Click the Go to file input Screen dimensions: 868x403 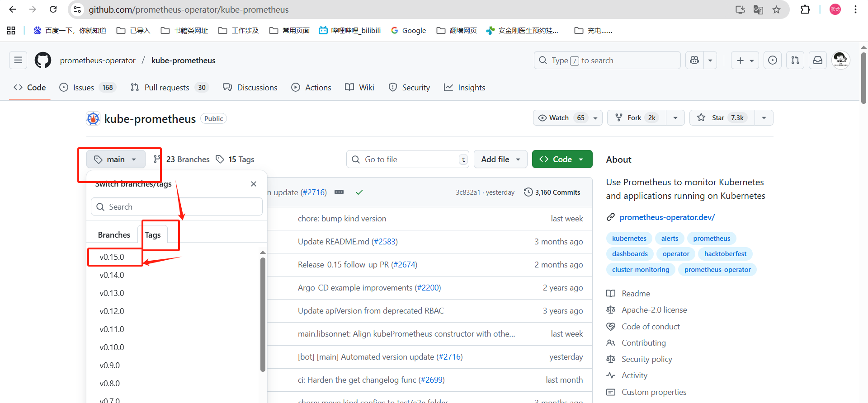408,159
